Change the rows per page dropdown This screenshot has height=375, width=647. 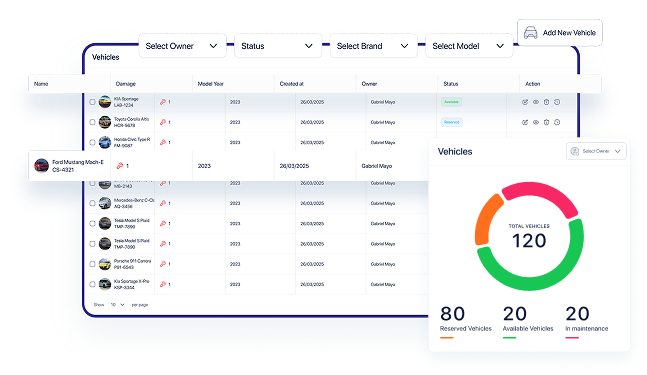point(117,305)
